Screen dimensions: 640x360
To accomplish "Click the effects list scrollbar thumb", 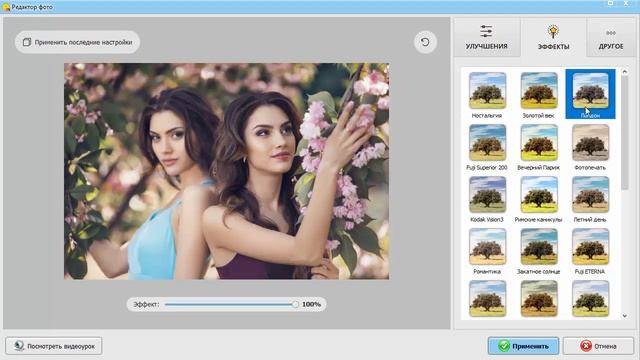I will pyautogui.click(x=624, y=133).
